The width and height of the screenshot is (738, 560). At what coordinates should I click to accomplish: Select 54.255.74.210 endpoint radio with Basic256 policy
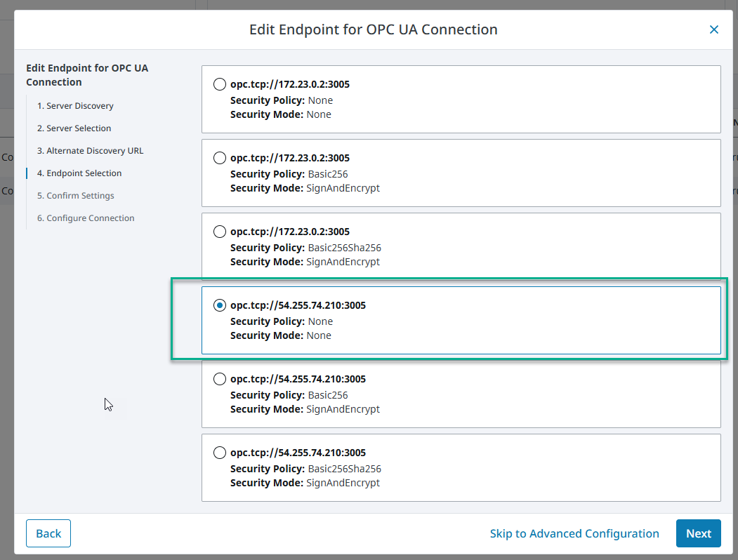pyautogui.click(x=220, y=380)
